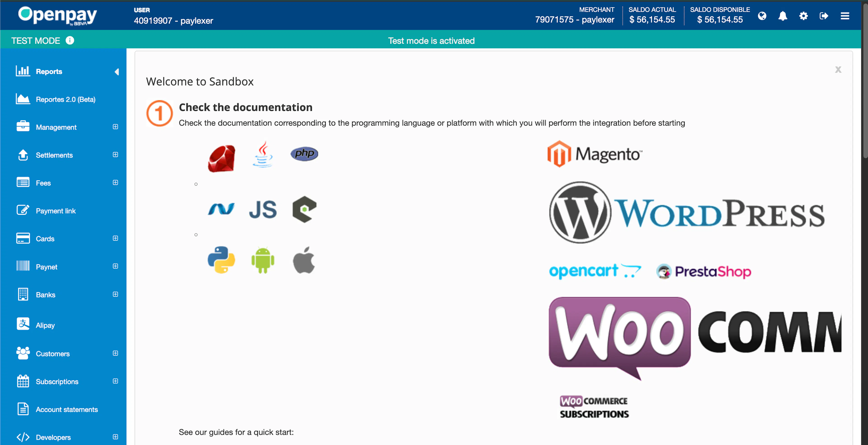This screenshot has width=868, height=445.
Task: Open the Magento plugin logo
Action: (595, 154)
